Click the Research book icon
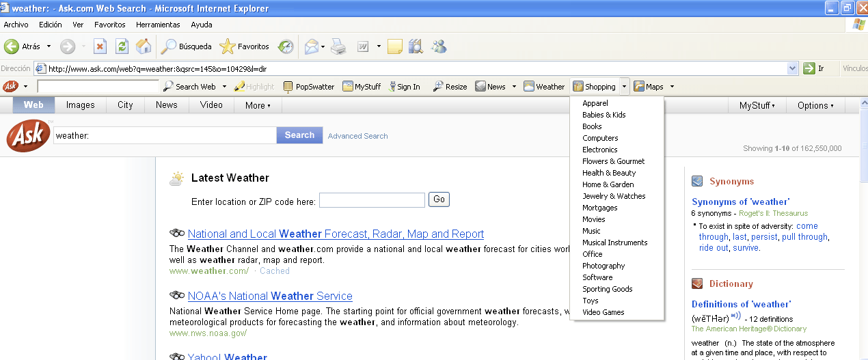The width and height of the screenshot is (868, 360). pyautogui.click(x=416, y=46)
